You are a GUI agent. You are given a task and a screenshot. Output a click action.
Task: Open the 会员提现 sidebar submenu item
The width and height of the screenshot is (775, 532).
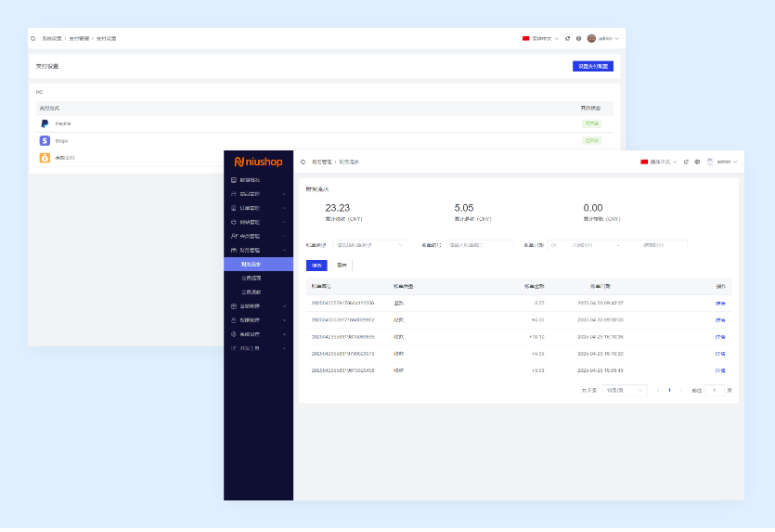[x=251, y=278]
